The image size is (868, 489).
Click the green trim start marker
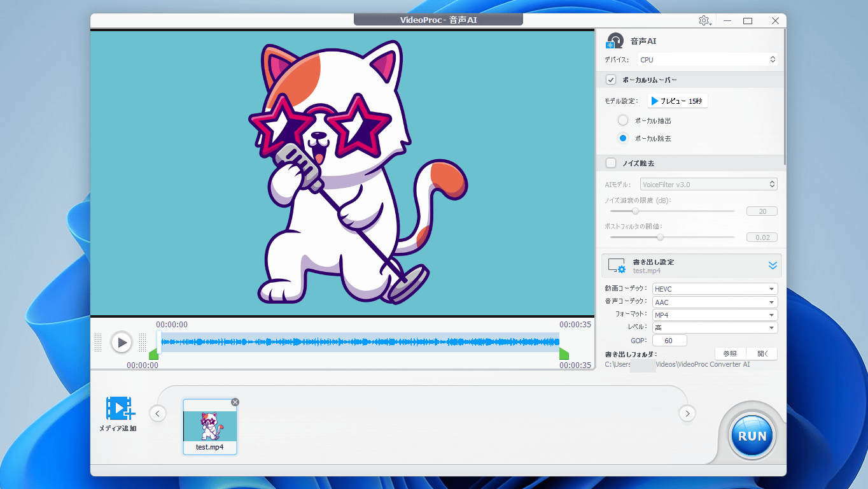click(x=153, y=354)
